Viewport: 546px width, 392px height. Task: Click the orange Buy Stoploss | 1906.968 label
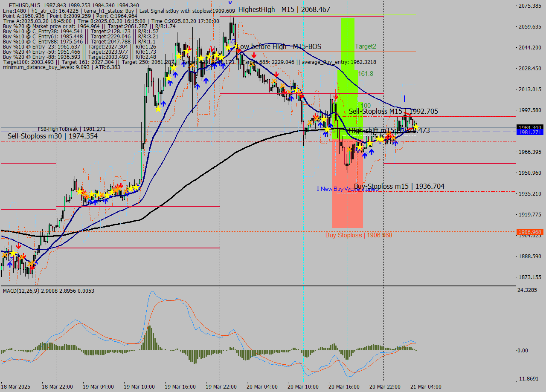click(358, 235)
